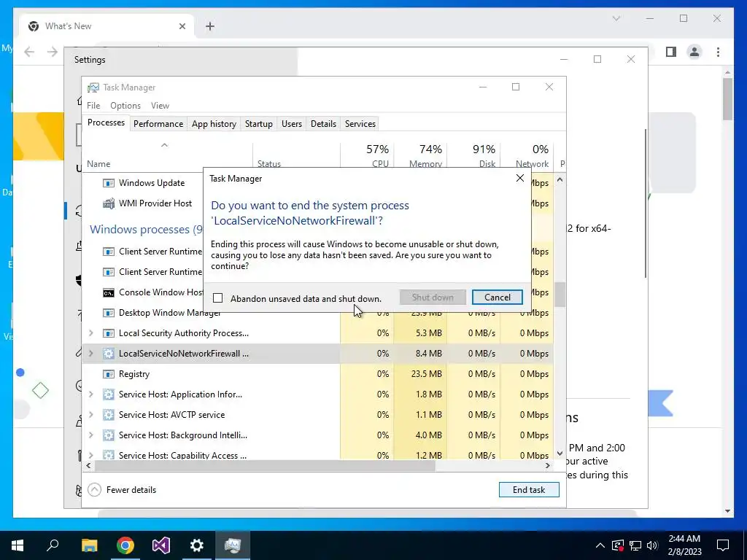The height and width of the screenshot is (560, 747).
Task: Sort by the Name column header
Action: pos(168,156)
